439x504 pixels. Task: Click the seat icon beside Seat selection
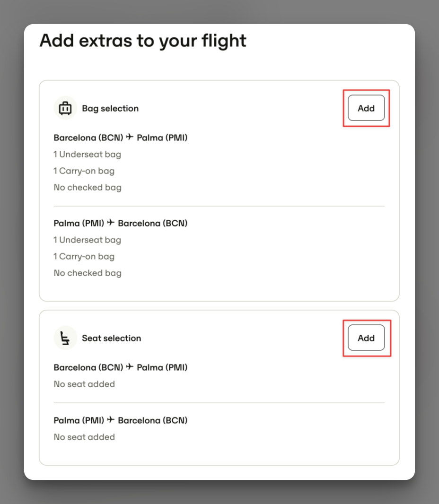65,338
